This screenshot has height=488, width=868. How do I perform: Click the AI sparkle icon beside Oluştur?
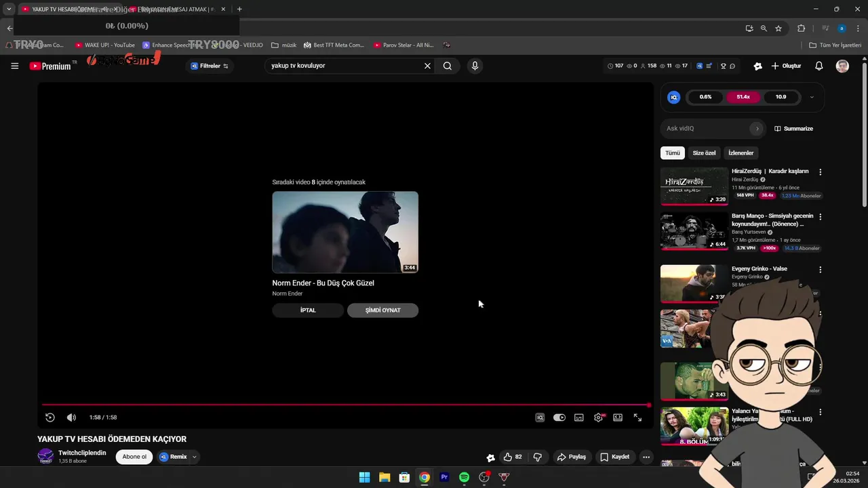point(757,66)
